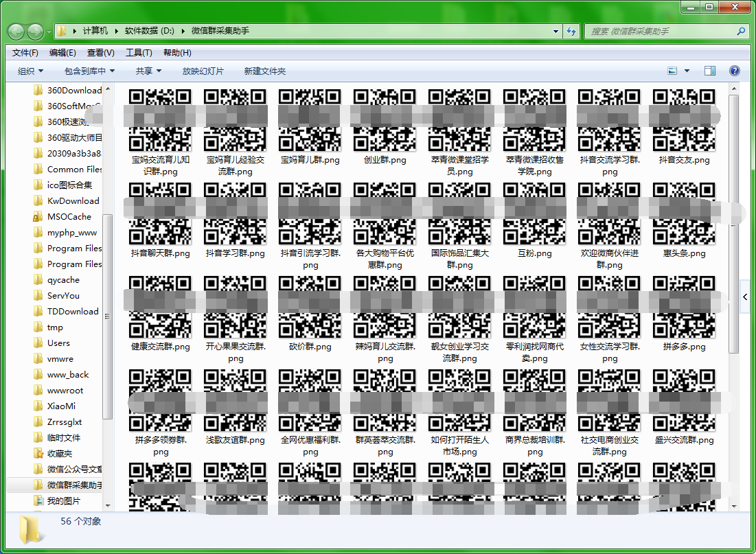The height and width of the screenshot is (554, 756).
Task: Click the file list scroll down arrow
Action: 734,506
